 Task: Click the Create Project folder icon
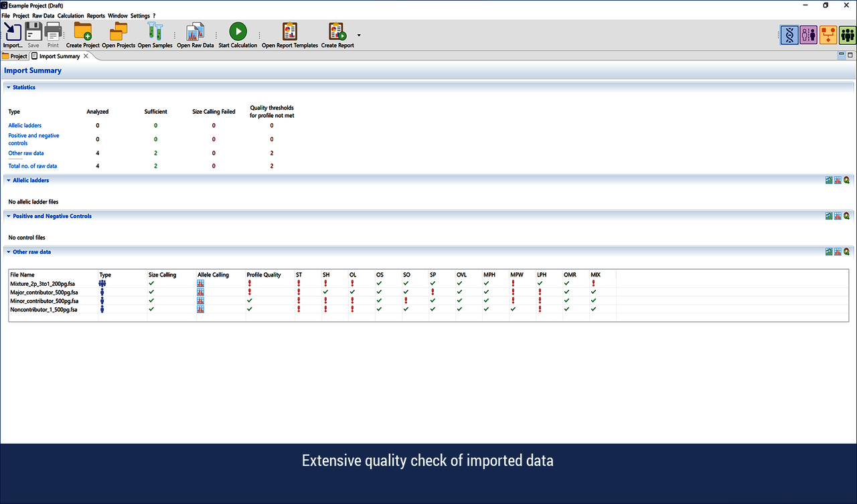(x=83, y=31)
